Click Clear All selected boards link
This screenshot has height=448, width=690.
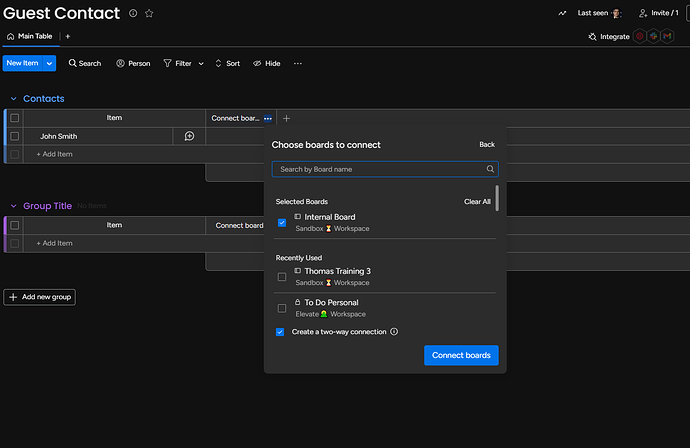point(477,201)
